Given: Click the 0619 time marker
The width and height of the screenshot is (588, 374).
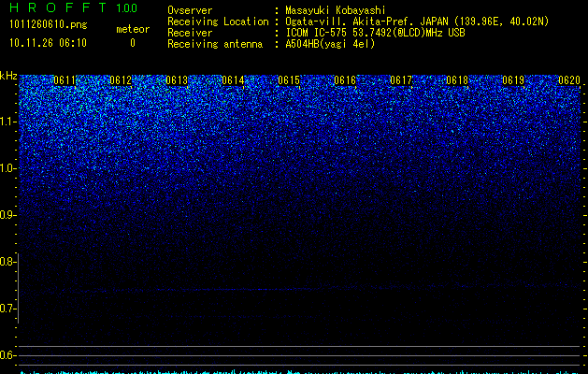Looking at the screenshot, I should click(x=513, y=80).
